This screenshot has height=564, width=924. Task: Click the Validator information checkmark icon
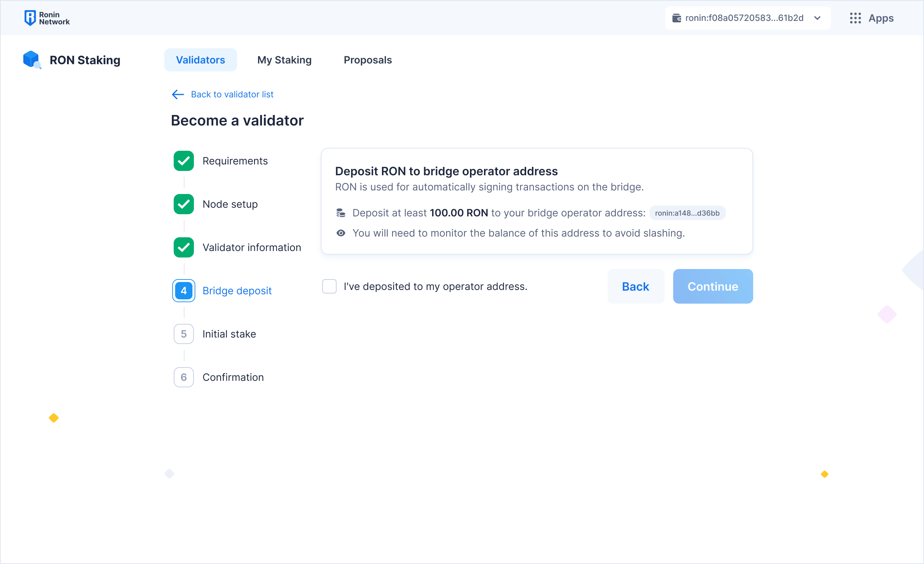184,248
